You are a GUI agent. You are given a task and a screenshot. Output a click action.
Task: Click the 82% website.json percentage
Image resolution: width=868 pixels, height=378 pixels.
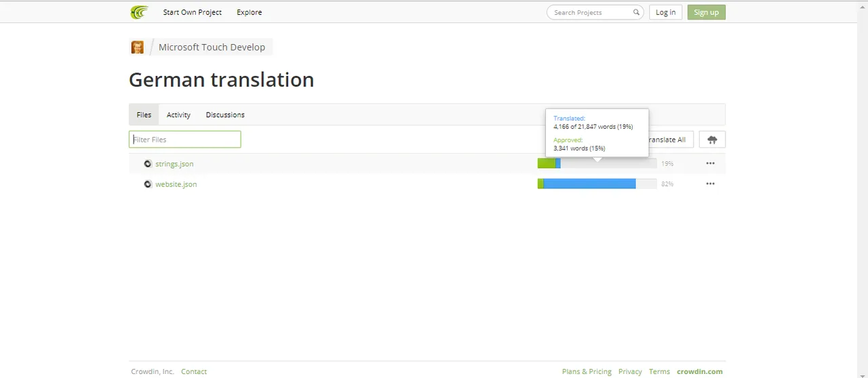pos(667,184)
